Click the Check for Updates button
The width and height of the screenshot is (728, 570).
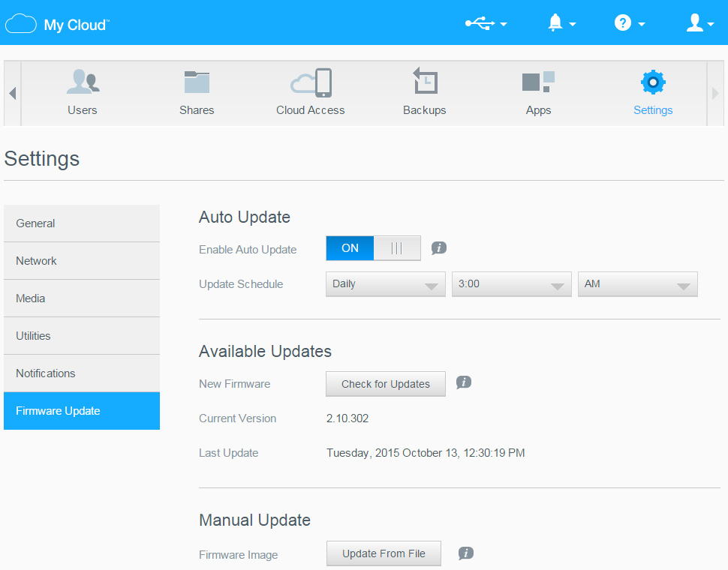click(x=385, y=384)
